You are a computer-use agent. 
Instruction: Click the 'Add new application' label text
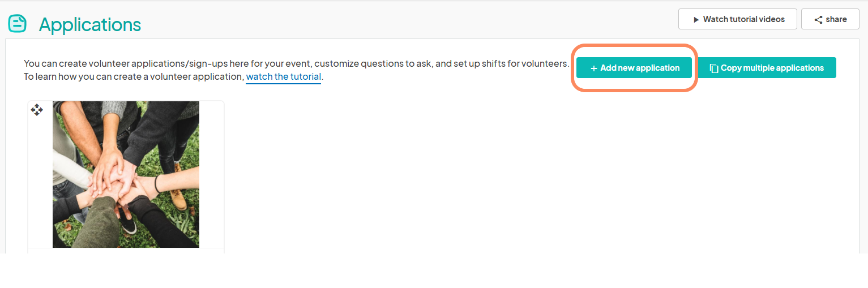click(640, 68)
